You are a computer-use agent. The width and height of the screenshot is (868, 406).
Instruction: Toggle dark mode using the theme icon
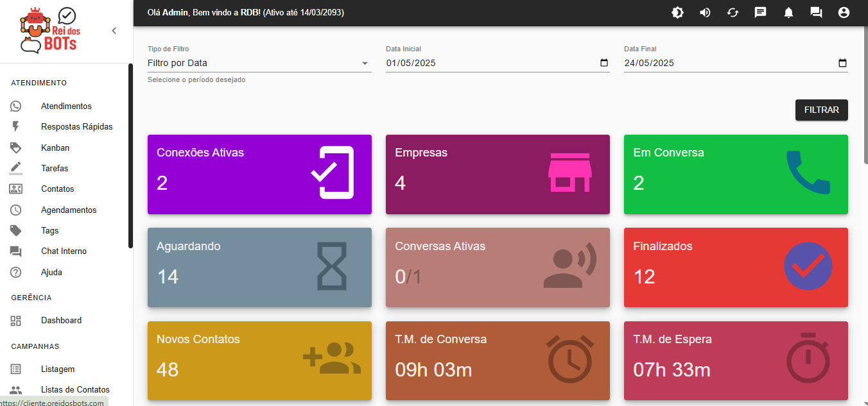pos(677,12)
